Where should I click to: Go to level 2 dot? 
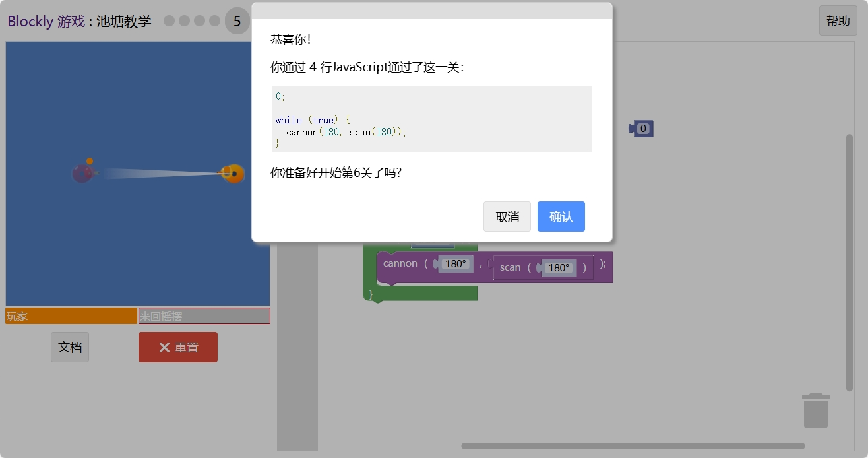pos(184,21)
